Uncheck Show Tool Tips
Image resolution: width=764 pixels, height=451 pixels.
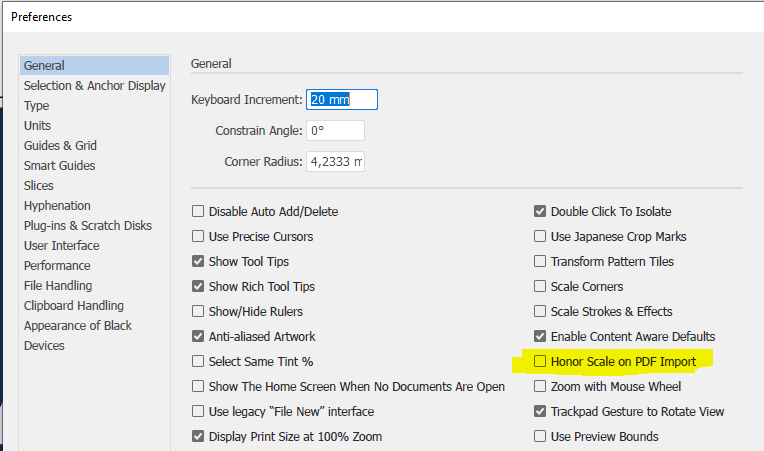[x=198, y=261]
